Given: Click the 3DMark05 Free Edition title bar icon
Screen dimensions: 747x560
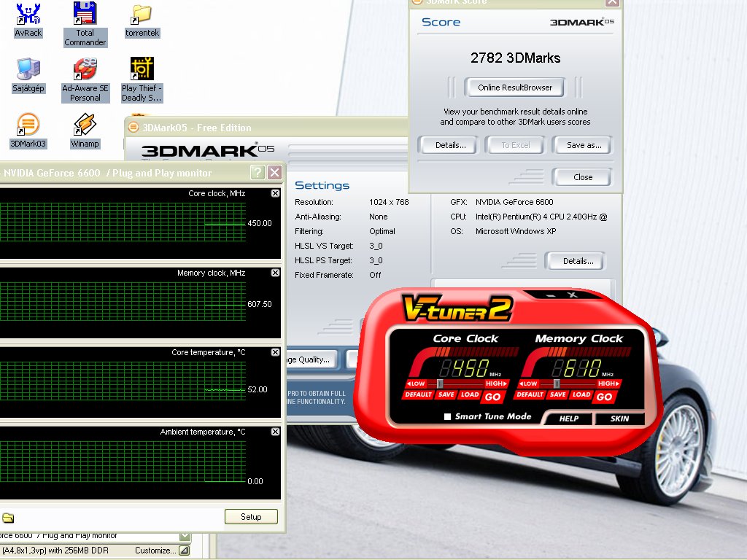Looking at the screenshot, I should tap(134, 127).
